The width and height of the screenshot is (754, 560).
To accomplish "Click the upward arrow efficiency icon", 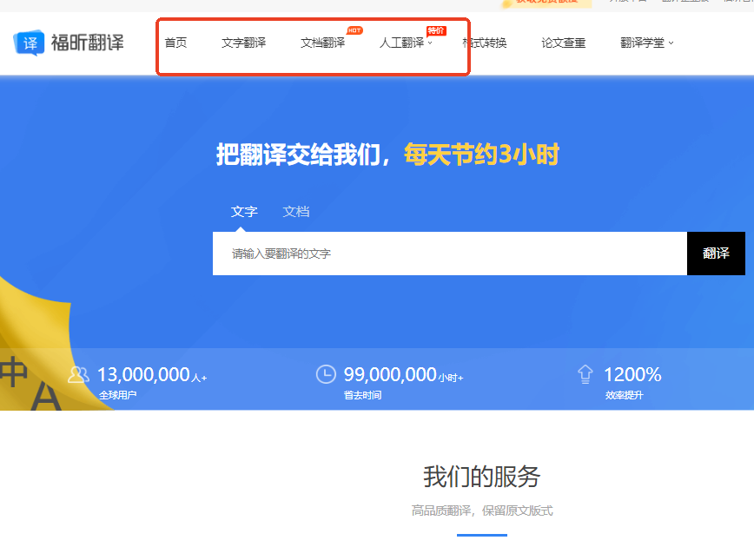I will tap(585, 374).
